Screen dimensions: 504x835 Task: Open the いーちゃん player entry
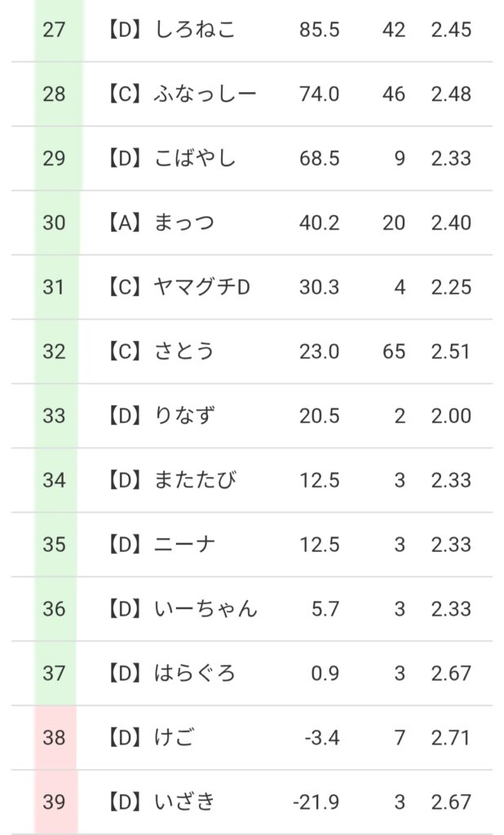[x=205, y=608]
